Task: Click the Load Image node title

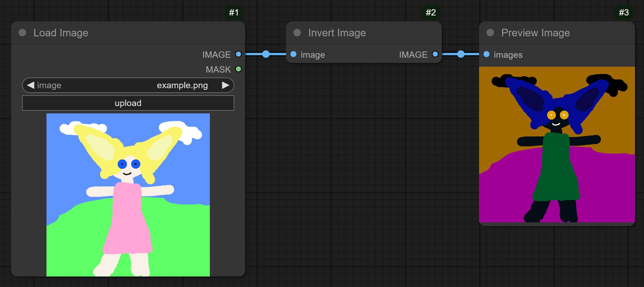Action: (61, 33)
